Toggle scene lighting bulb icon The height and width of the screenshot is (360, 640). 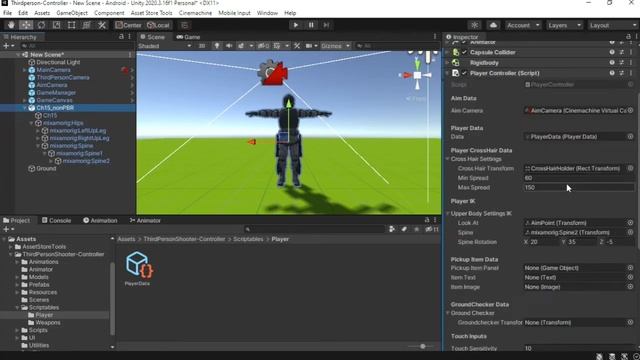pos(217,46)
